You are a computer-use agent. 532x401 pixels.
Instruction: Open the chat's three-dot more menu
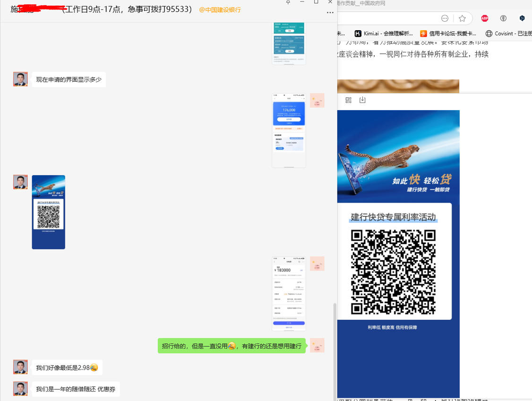pyautogui.click(x=330, y=13)
